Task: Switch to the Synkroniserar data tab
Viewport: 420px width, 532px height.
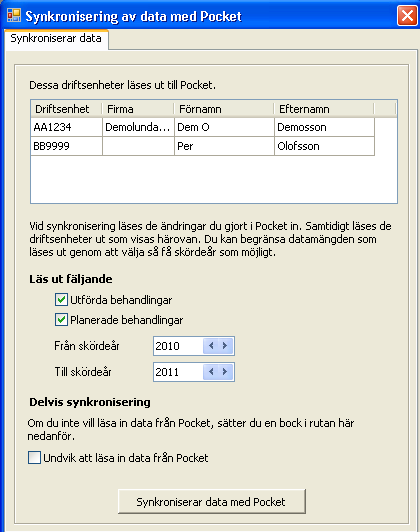Action: [56, 39]
